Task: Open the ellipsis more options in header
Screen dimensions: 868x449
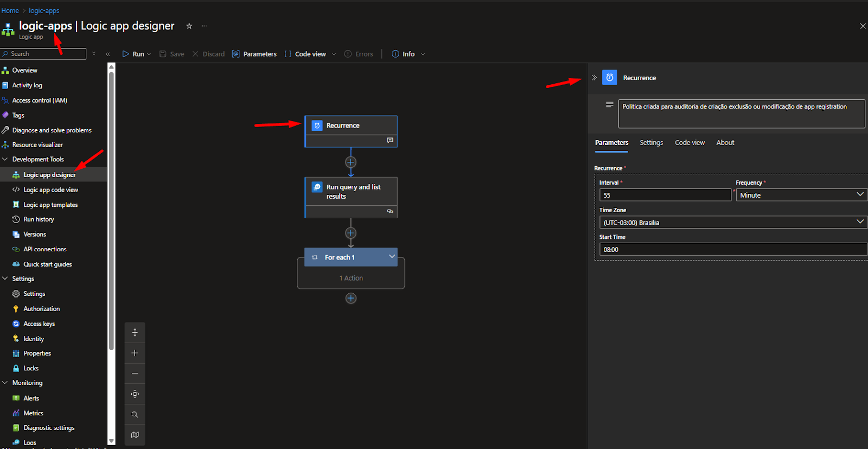Action: pyautogui.click(x=204, y=26)
